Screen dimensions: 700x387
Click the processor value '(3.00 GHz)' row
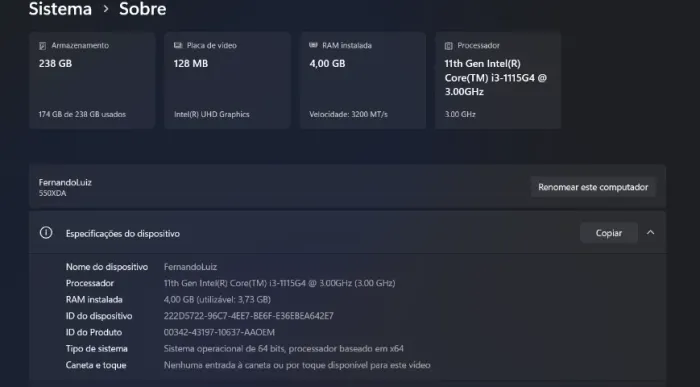click(x=279, y=283)
